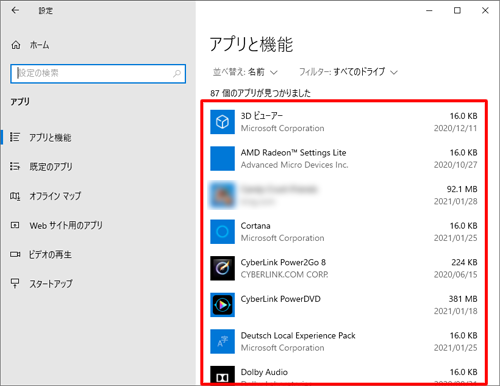Viewport: 500px width, 386px height.
Task: Click the 2020/06/15 install date
Action: (455, 275)
